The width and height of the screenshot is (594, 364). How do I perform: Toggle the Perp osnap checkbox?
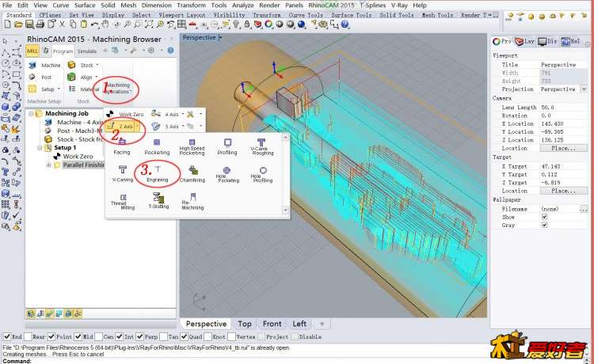point(139,336)
